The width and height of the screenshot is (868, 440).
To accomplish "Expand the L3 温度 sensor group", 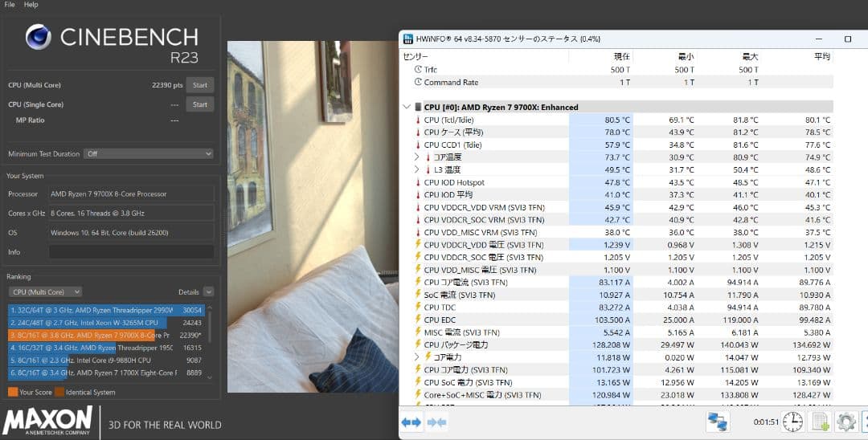I will pos(417,169).
